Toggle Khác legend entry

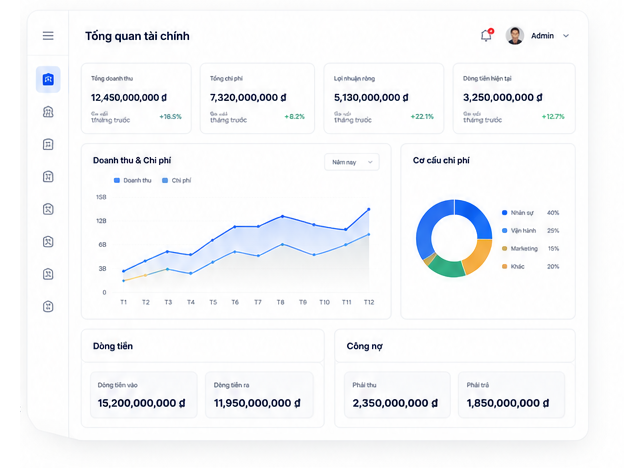coord(530,267)
